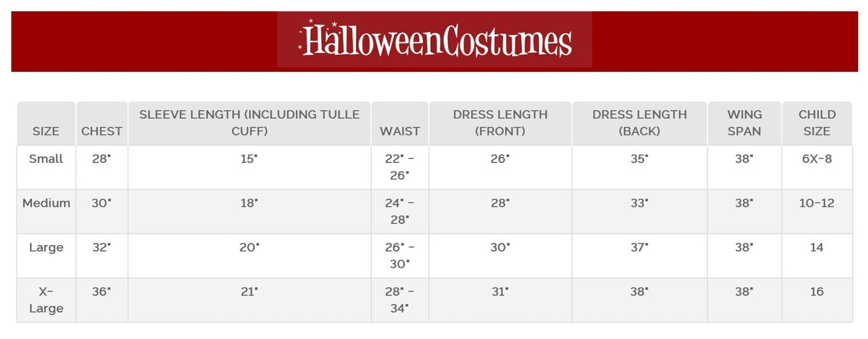The image size is (868, 339).
Task: Click the Medium size row label
Action: pos(46,203)
